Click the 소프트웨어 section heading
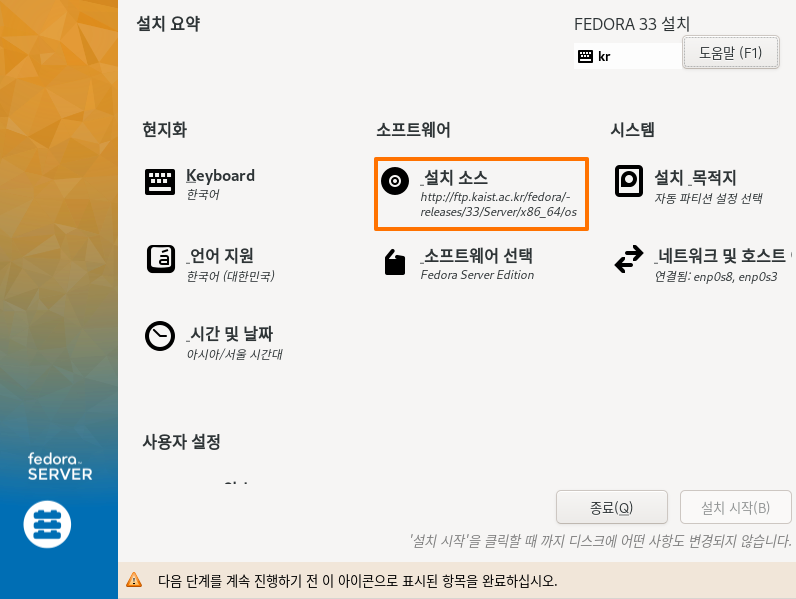The image size is (796, 599). click(413, 129)
